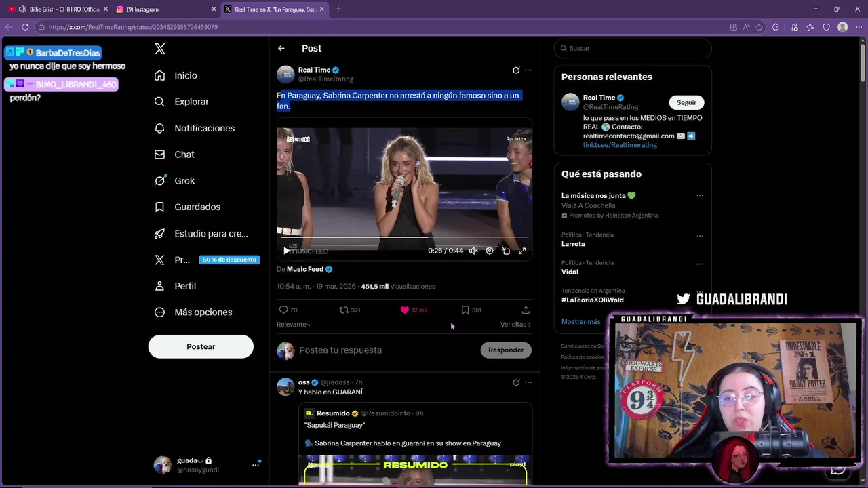Toggle picture-in-picture for video
Viewport: 868px width, 488px height.
point(506,251)
